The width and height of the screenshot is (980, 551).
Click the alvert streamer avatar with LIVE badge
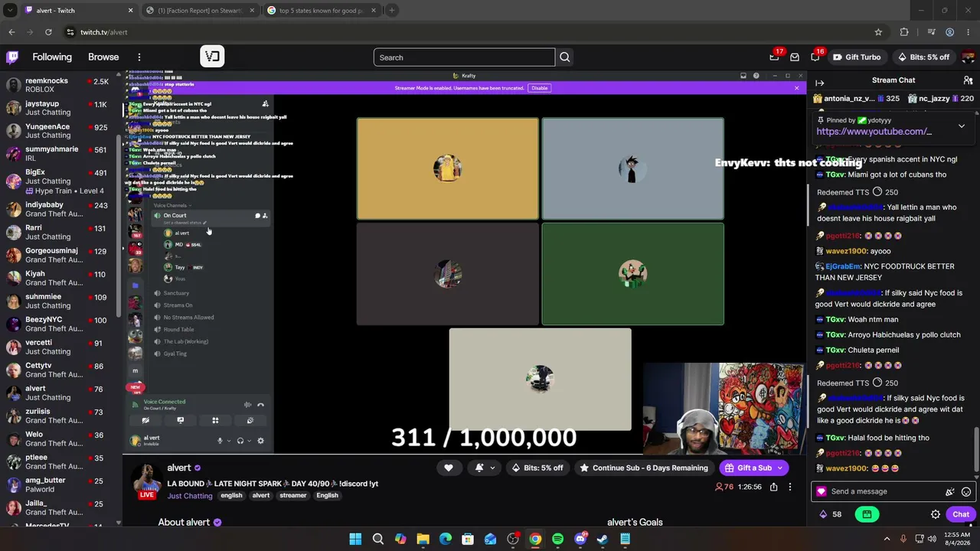pyautogui.click(x=146, y=481)
